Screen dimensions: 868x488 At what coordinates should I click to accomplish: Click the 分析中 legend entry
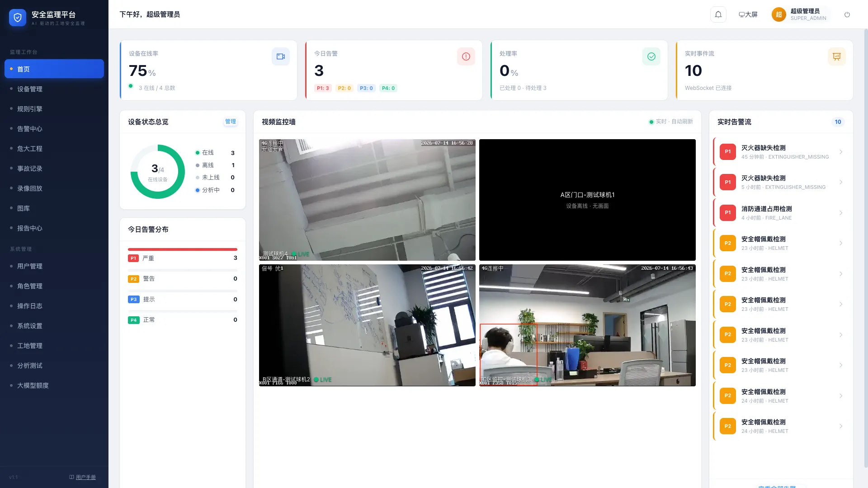pos(215,190)
